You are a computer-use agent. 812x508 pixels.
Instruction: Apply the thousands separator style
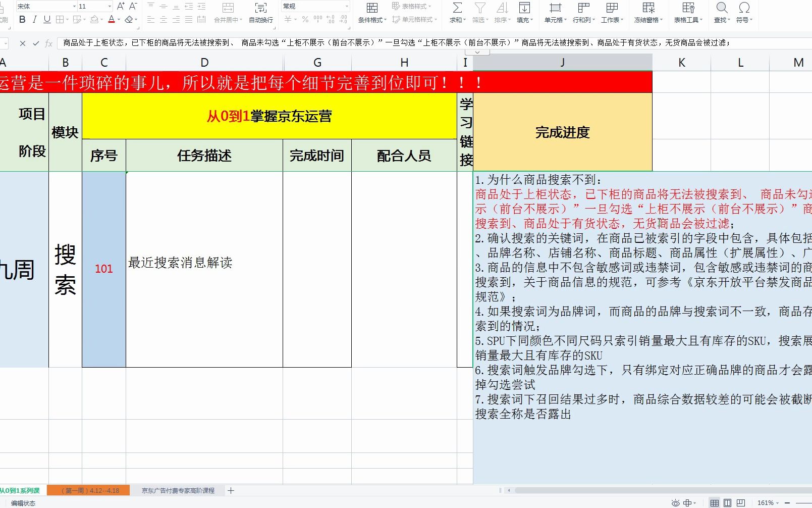[318, 19]
